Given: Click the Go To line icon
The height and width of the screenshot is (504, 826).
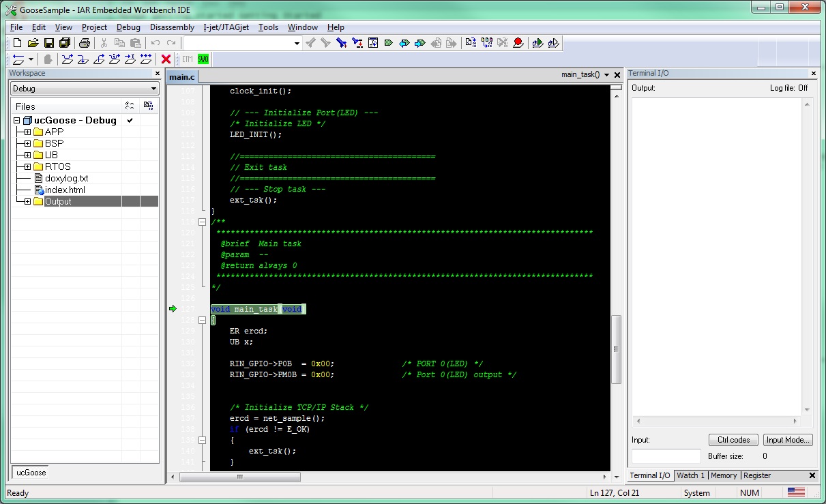Looking at the screenshot, I should [373, 43].
